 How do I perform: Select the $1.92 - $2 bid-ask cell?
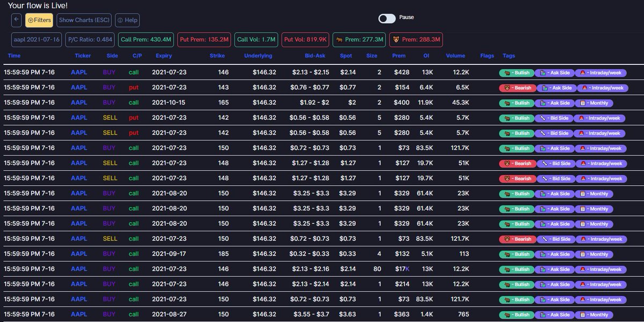pos(315,103)
